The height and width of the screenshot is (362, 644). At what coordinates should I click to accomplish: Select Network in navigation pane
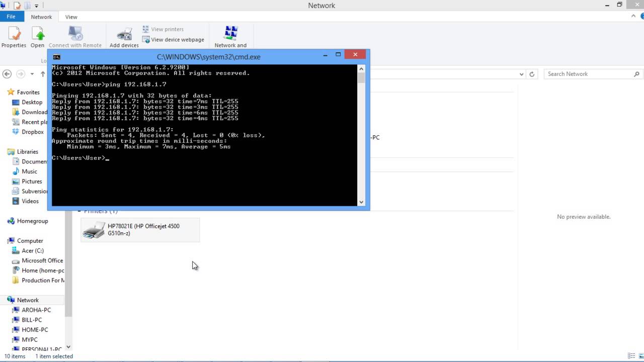(28, 300)
